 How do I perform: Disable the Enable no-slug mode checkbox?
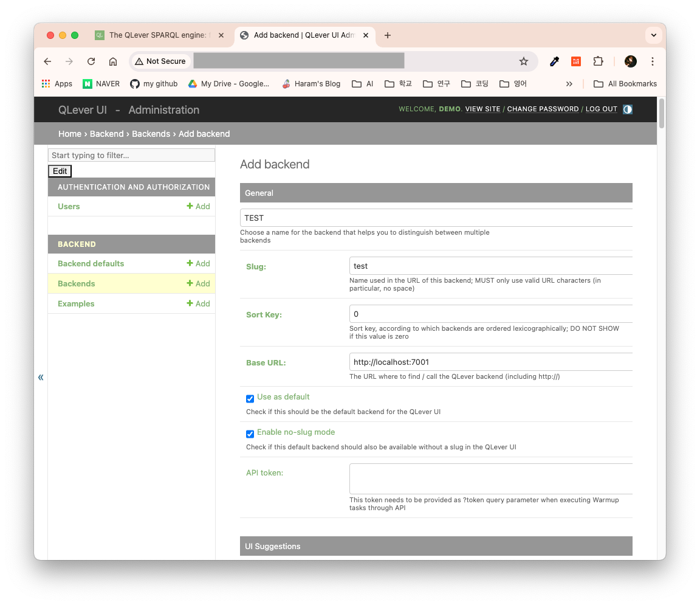250,434
